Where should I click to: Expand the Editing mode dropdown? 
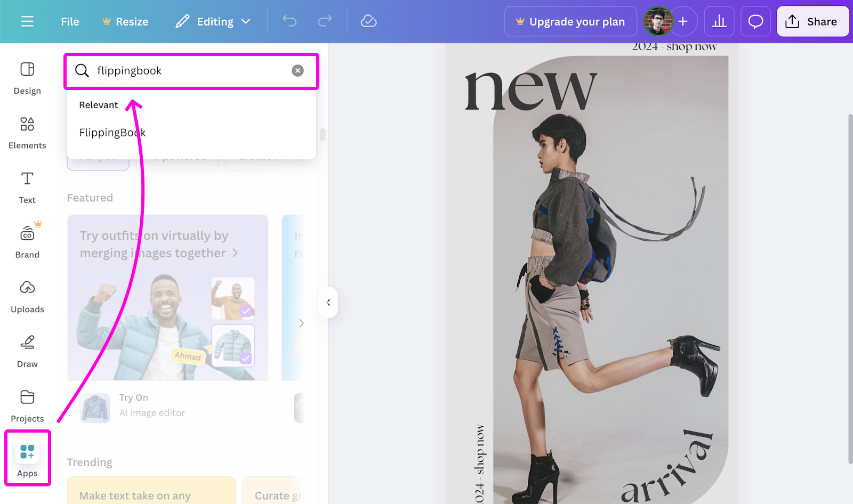[213, 21]
